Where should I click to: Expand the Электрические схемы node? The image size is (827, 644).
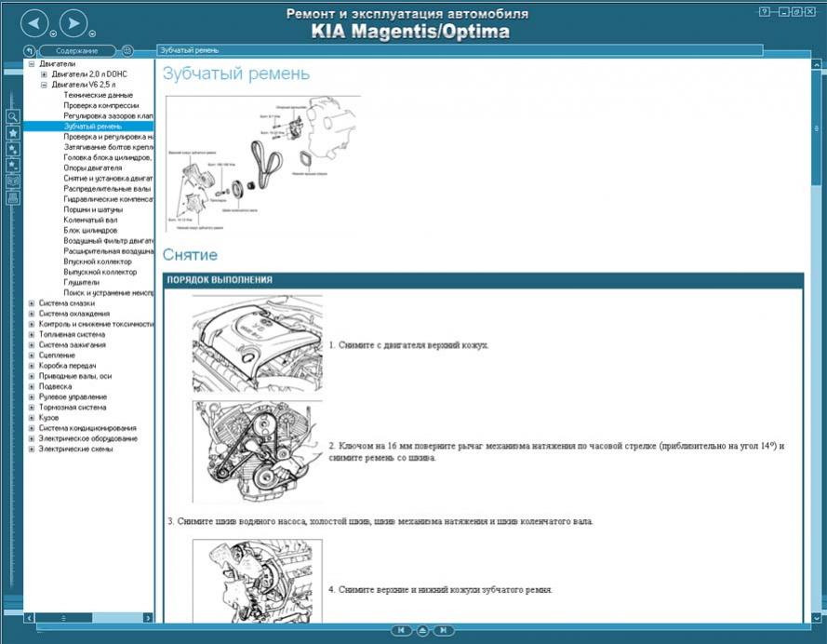32,449
